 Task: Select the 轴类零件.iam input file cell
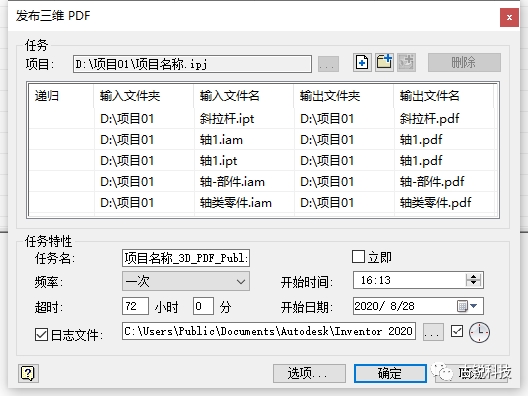pyautogui.click(x=244, y=203)
